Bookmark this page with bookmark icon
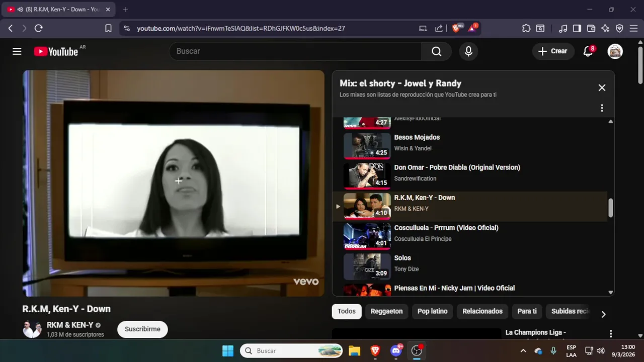 [108, 29]
